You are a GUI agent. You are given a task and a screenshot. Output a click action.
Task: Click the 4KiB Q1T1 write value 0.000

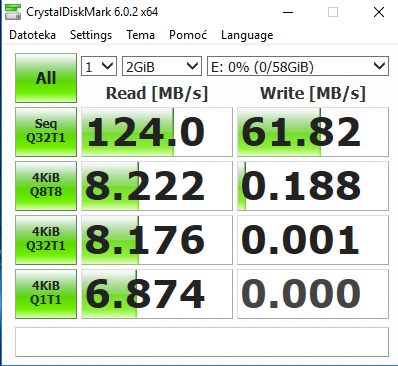tap(313, 294)
